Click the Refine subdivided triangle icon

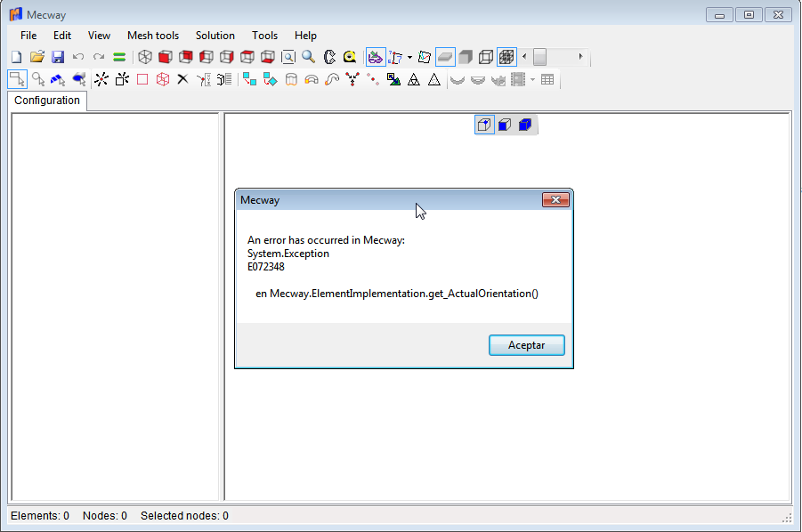point(414,80)
